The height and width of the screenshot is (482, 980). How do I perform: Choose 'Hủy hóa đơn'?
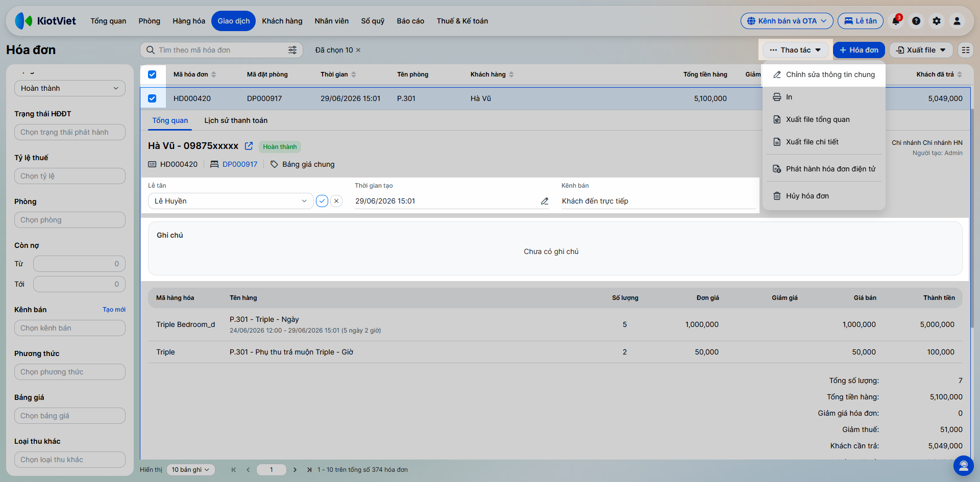(x=824, y=196)
